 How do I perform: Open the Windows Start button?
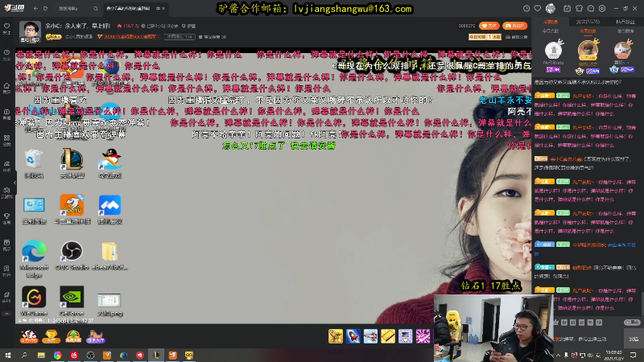coord(8,355)
